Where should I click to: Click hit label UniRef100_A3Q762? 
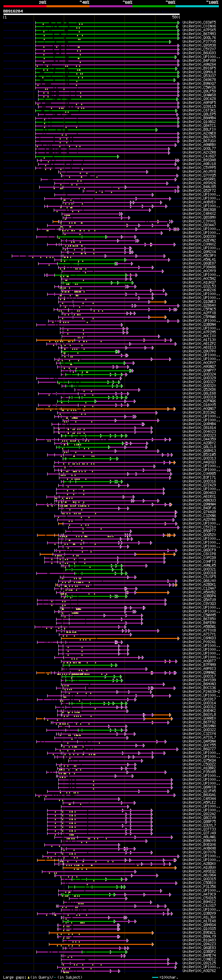199,971
